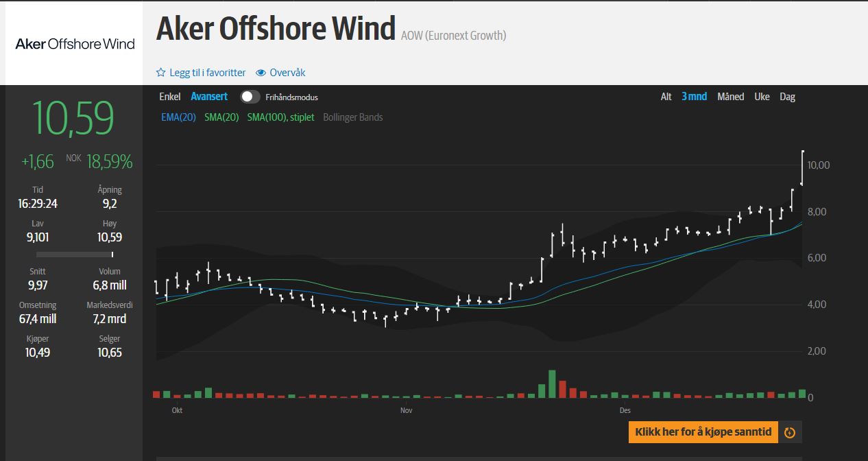The height and width of the screenshot is (461, 868).
Task: Switch chart to Måned range
Action: (730, 97)
